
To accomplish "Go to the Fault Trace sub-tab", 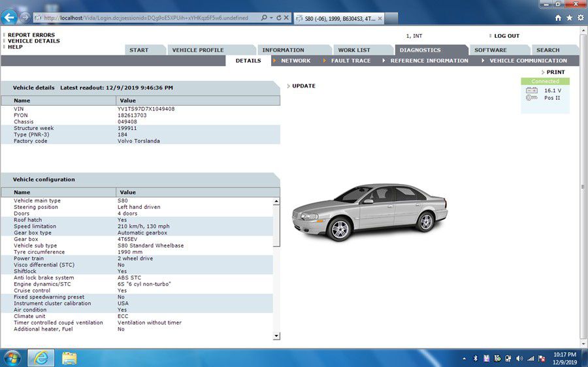I will 350,61.
